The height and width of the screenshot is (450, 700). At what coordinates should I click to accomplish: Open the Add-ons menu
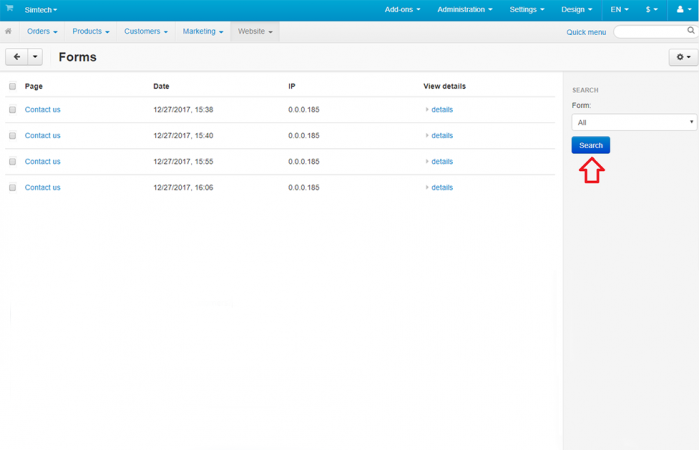(402, 9)
